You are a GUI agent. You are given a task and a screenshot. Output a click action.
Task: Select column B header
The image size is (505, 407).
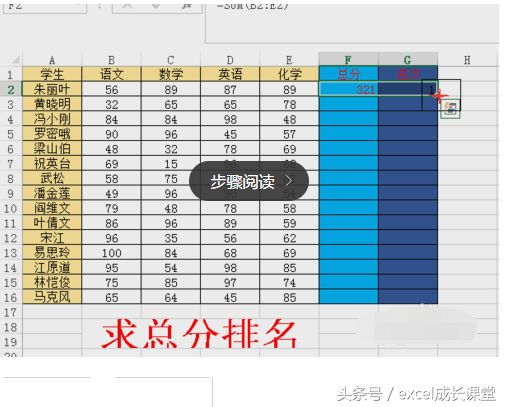click(111, 60)
